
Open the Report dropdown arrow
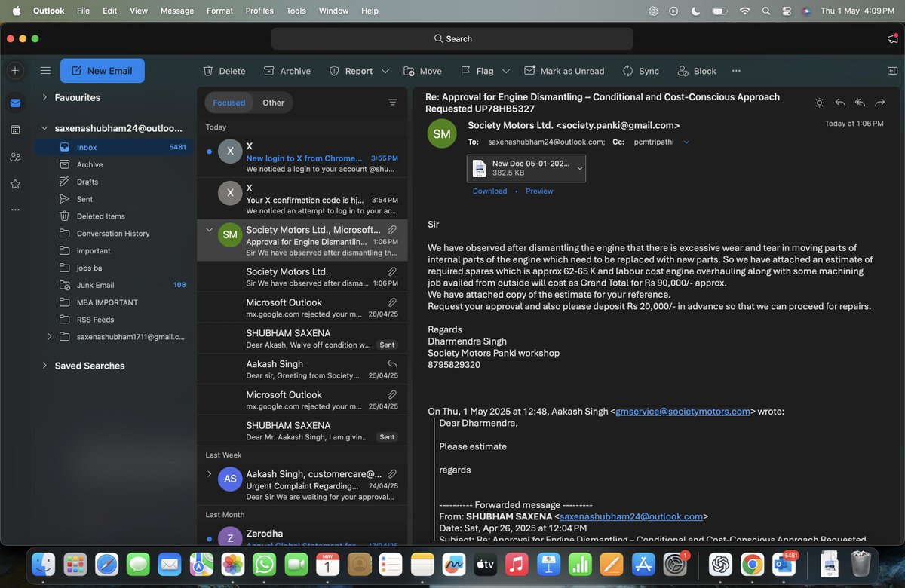(385, 71)
